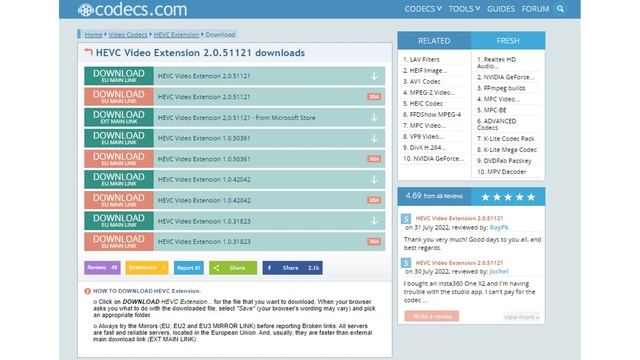
Task: Click arrow icon on Microsoft Store row
Action: 374,118
